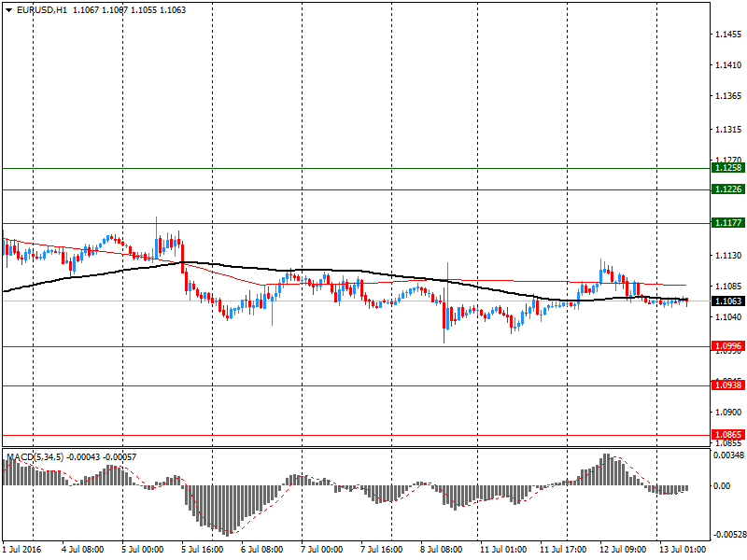Select the 1.1258 green level price label
This screenshot has width=747, height=560.
point(728,168)
